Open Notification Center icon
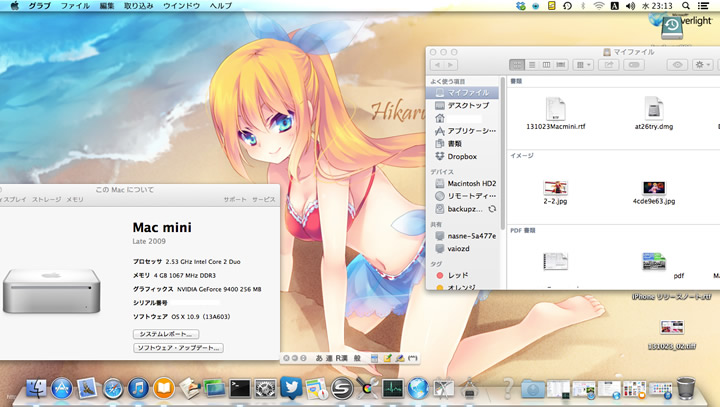This screenshot has height=407, width=720. click(x=703, y=6)
